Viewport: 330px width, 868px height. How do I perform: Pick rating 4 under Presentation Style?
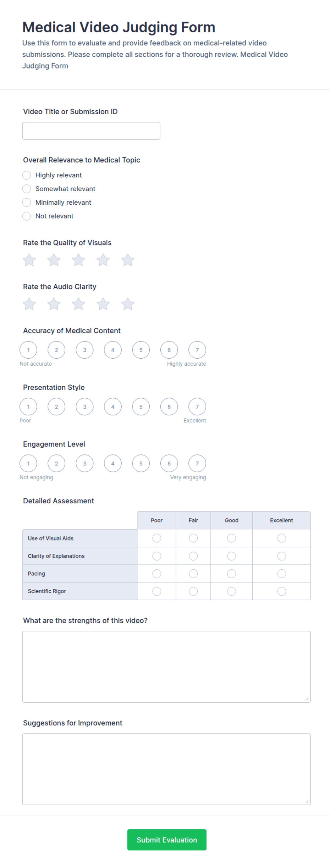tap(113, 407)
